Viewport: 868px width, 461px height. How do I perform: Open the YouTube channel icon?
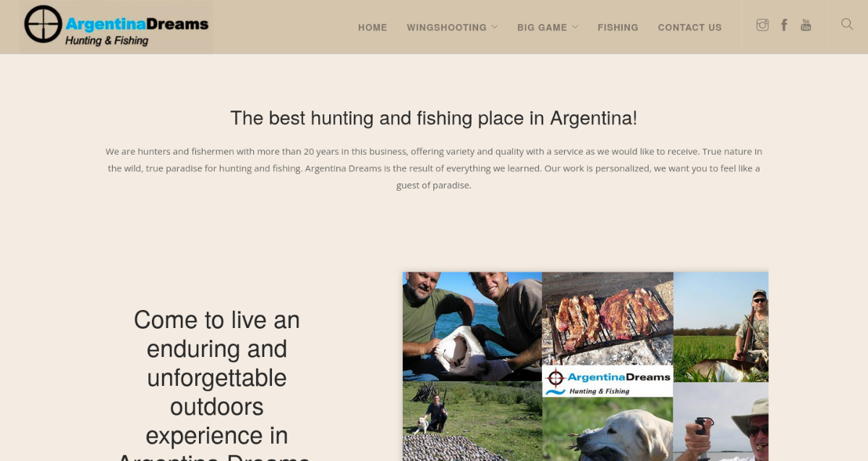coord(806,25)
